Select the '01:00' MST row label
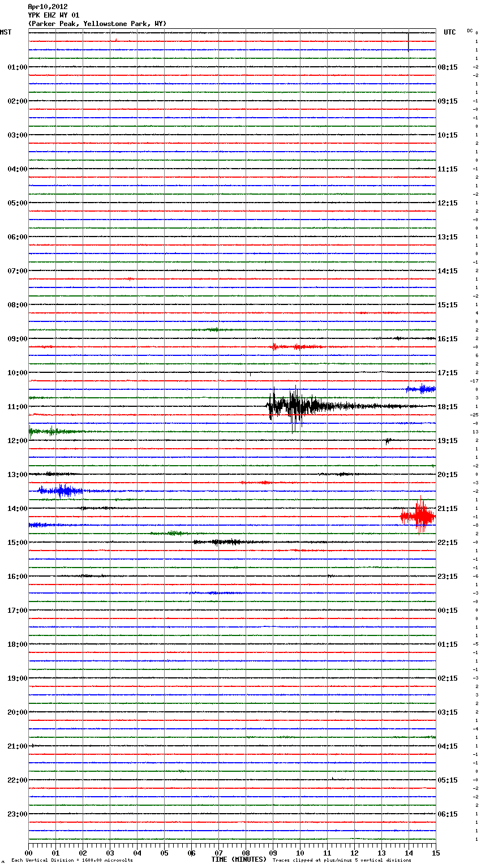 [17, 67]
